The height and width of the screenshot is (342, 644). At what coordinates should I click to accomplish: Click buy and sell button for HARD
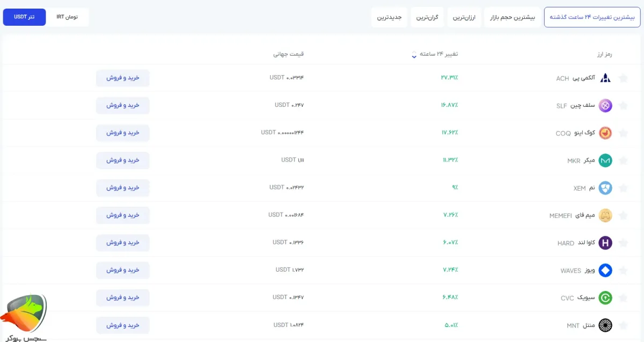point(123,243)
